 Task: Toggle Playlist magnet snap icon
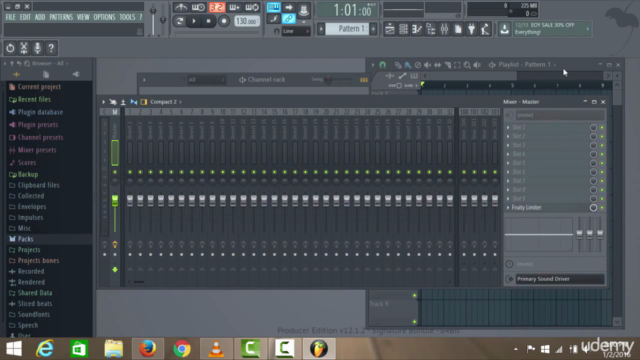[382, 64]
